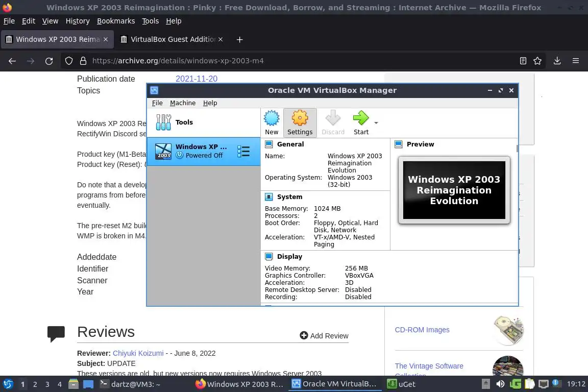Open Firefox Tools menu
The image size is (588, 392).
[151, 21]
